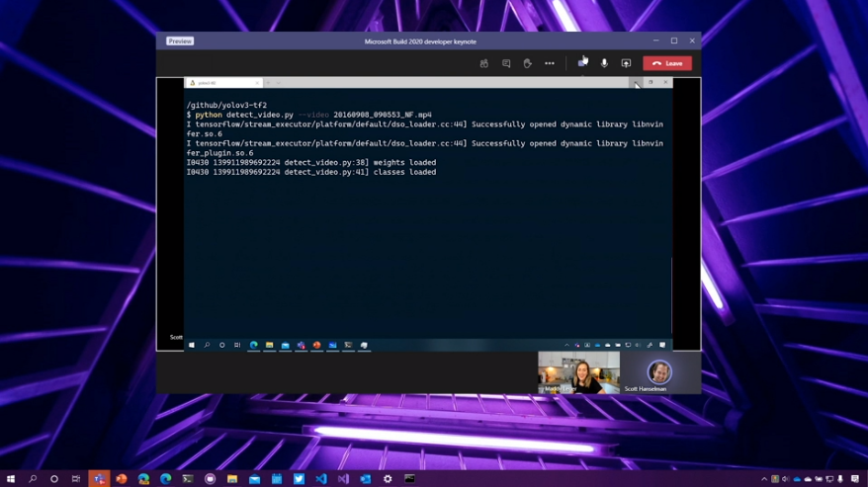Open Calendar from the taskbar
The width and height of the screenshot is (868, 487).
click(276, 479)
